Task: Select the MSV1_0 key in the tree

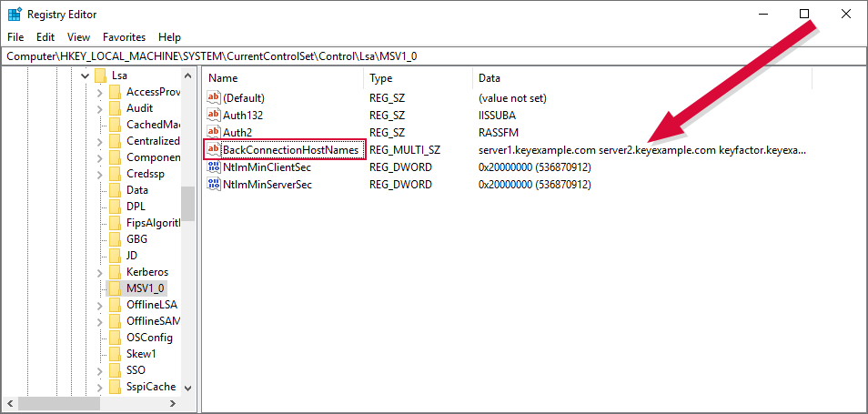Action: [x=146, y=288]
